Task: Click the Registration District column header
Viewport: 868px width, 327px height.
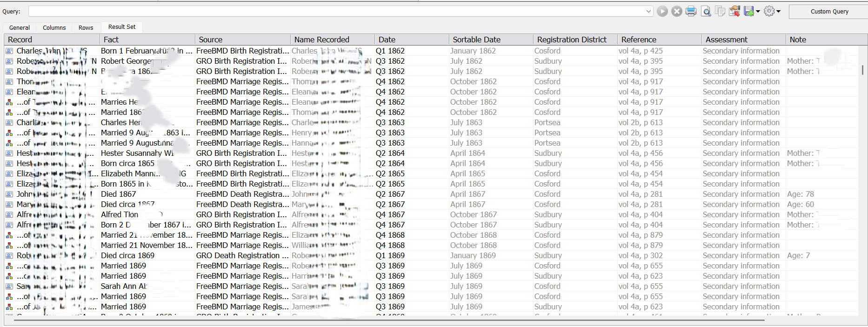Action: [x=572, y=40]
